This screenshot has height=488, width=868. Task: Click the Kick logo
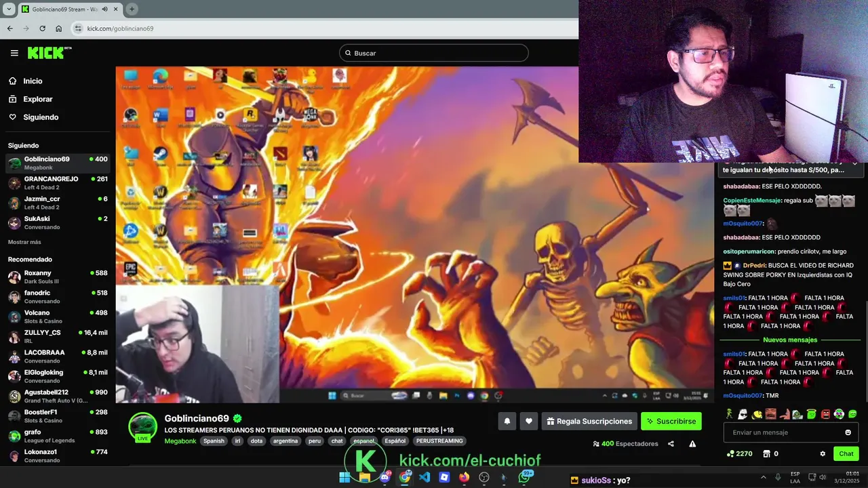[50, 53]
